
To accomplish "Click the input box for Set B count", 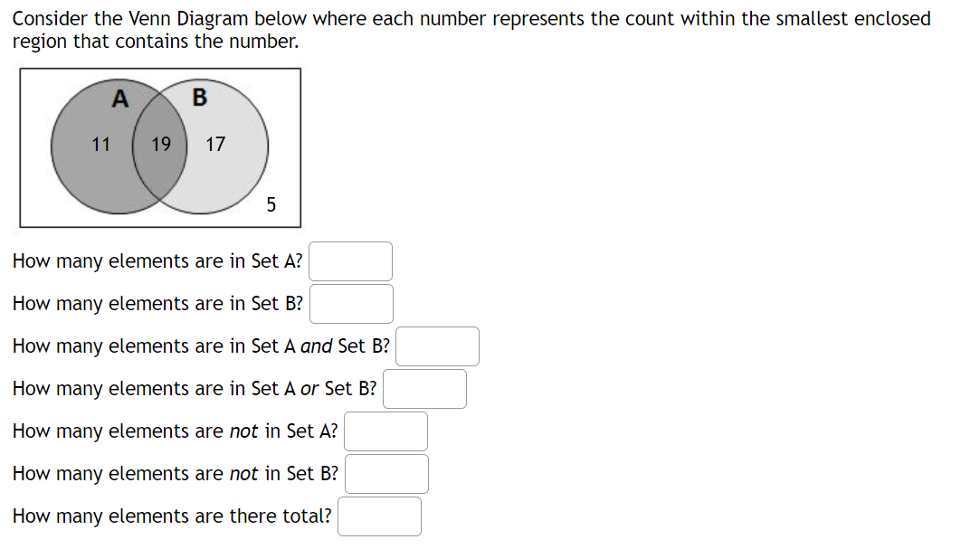I will pyautogui.click(x=351, y=303).
